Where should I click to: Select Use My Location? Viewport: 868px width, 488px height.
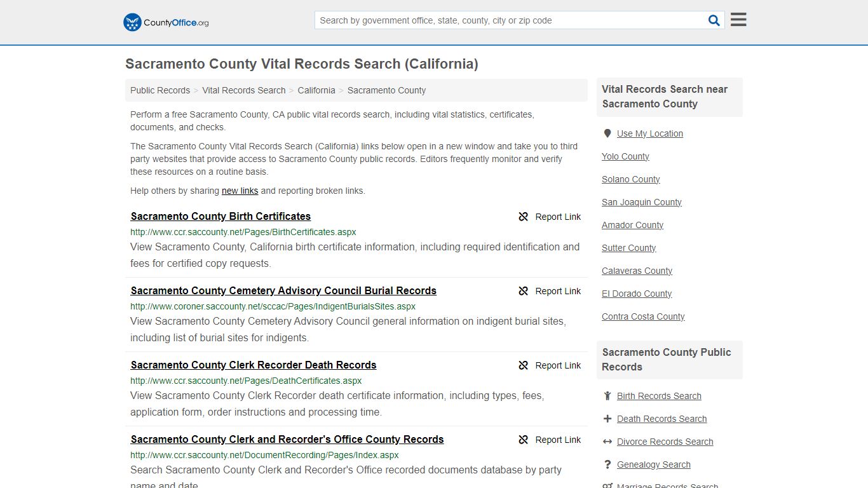650,133
